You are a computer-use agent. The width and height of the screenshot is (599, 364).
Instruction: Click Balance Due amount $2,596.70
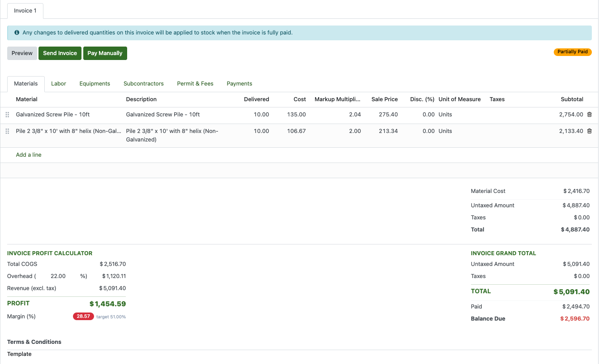coord(575,319)
